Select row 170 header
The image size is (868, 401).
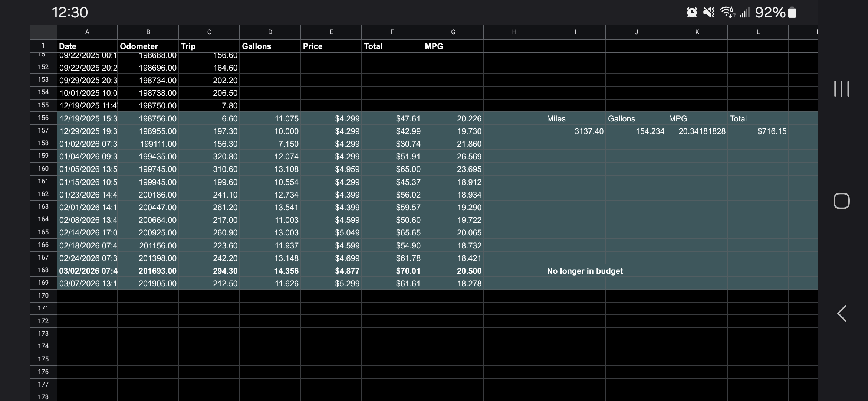coord(43,296)
